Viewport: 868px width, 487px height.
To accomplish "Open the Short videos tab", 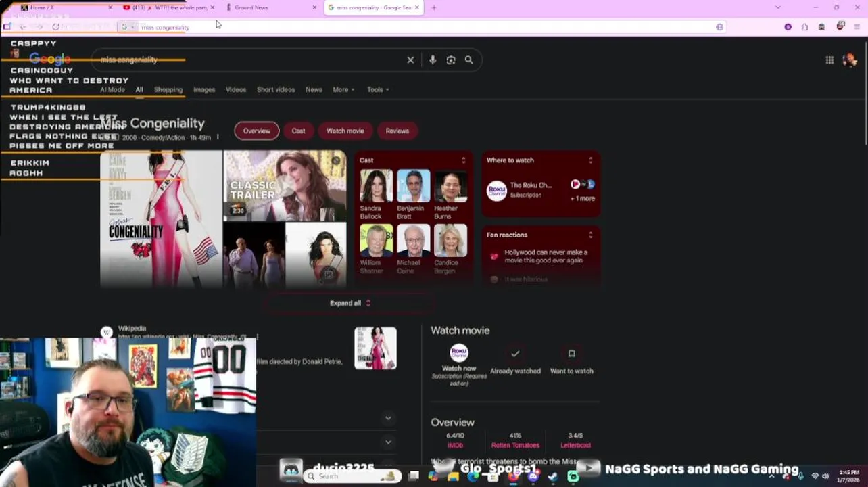I will tap(276, 89).
